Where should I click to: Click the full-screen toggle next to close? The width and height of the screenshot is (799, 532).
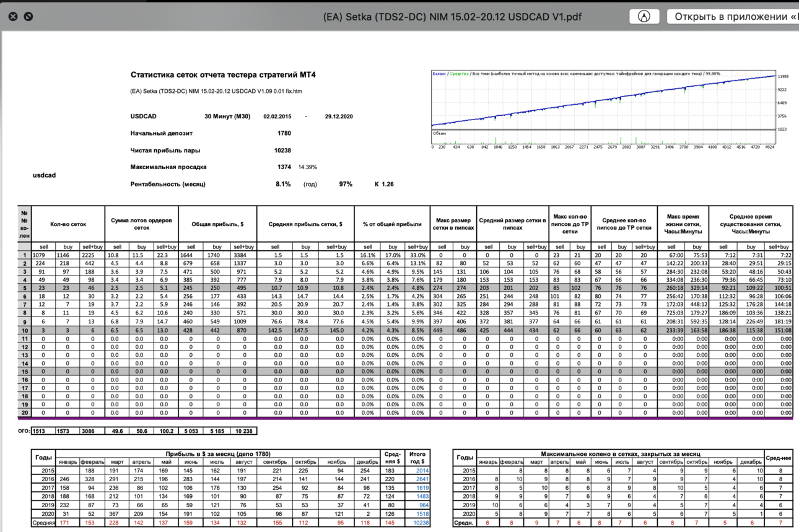[28, 17]
